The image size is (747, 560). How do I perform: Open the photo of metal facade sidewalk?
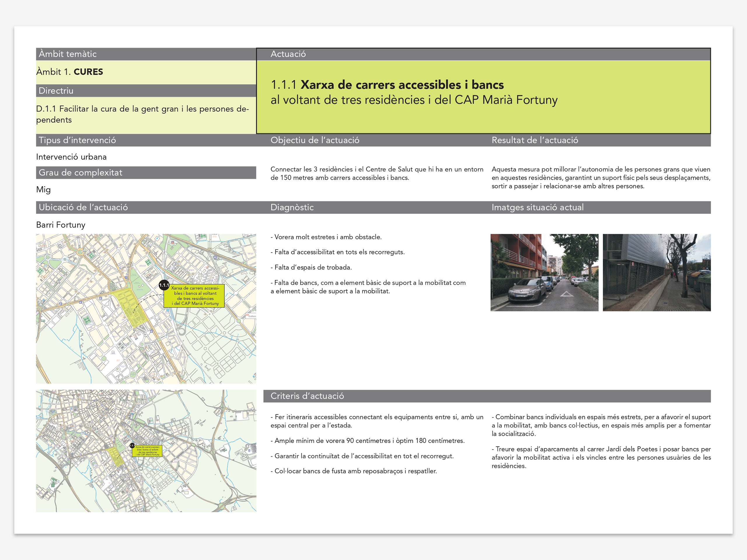coord(657,272)
